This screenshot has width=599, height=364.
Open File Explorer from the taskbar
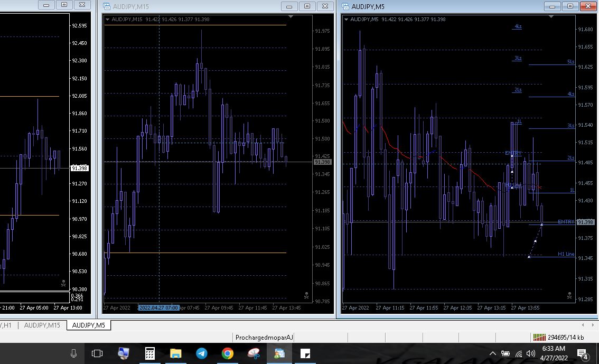(x=175, y=353)
